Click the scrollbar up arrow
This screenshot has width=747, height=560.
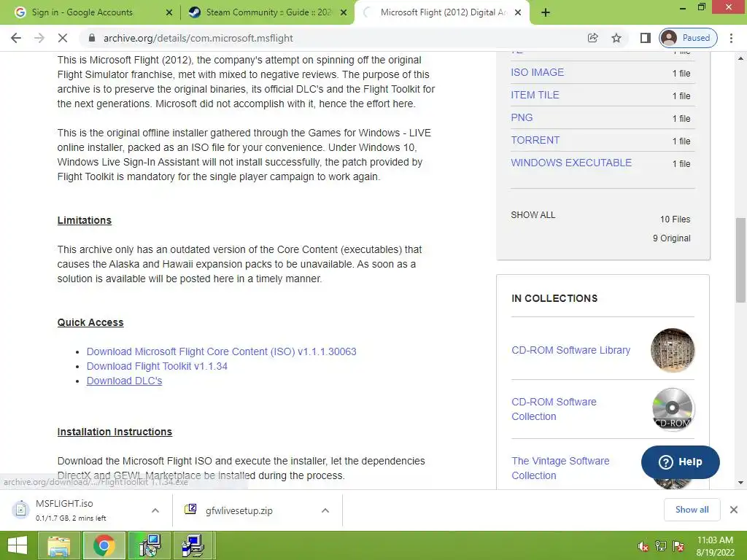(740, 58)
